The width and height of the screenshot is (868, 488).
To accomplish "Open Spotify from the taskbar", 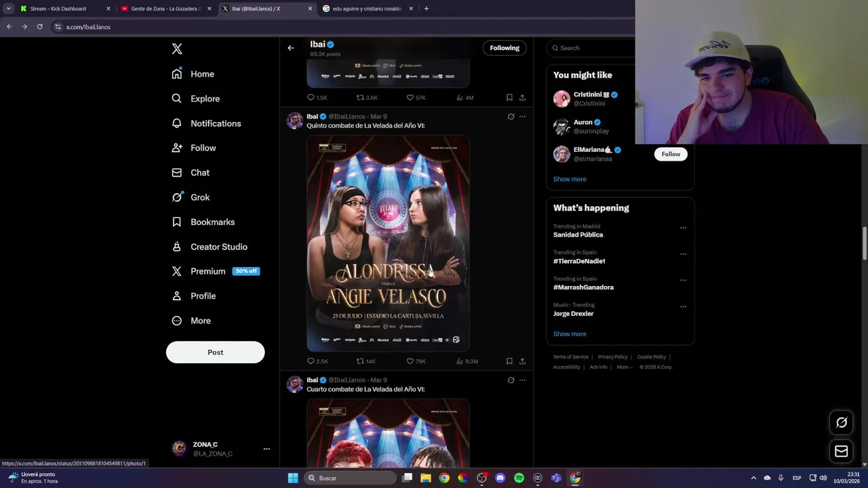I will point(519,478).
